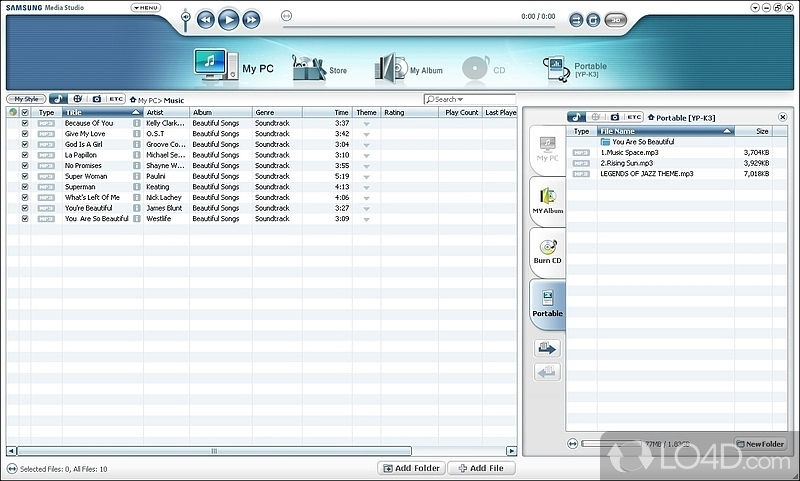Image resolution: width=800 pixels, height=481 pixels.
Task: Toggle the select-all checkbox in the header
Action: [x=25, y=112]
